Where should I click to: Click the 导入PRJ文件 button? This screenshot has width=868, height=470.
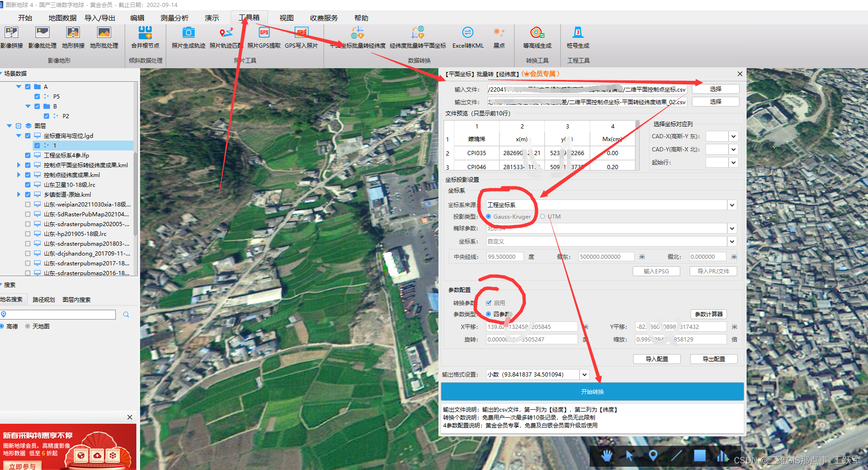coord(713,271)
